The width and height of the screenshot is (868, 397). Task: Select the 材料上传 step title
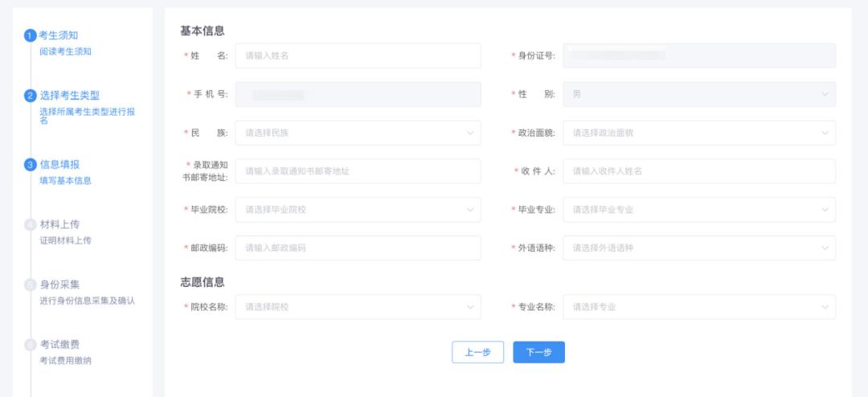click(x=59, y=225)
